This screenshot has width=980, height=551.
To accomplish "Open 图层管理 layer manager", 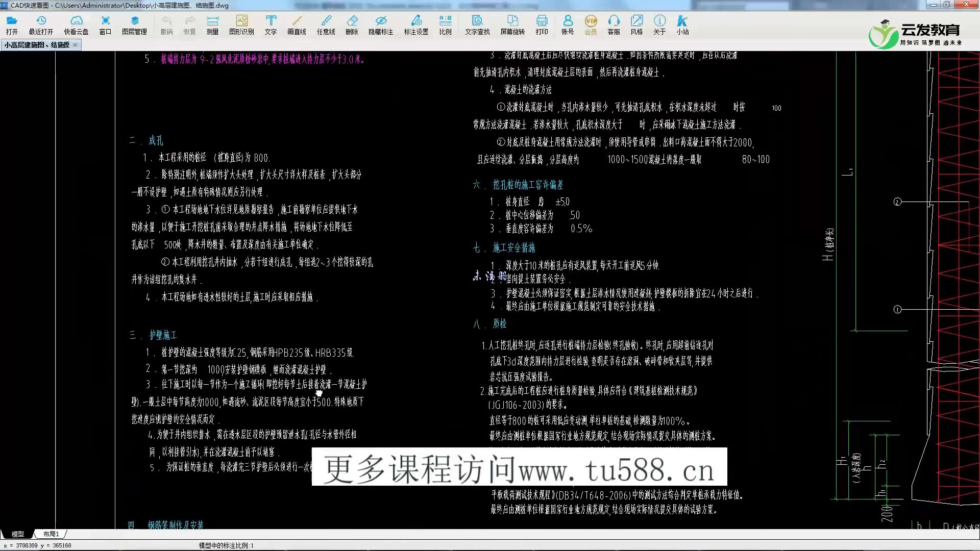I will point(134,24).
